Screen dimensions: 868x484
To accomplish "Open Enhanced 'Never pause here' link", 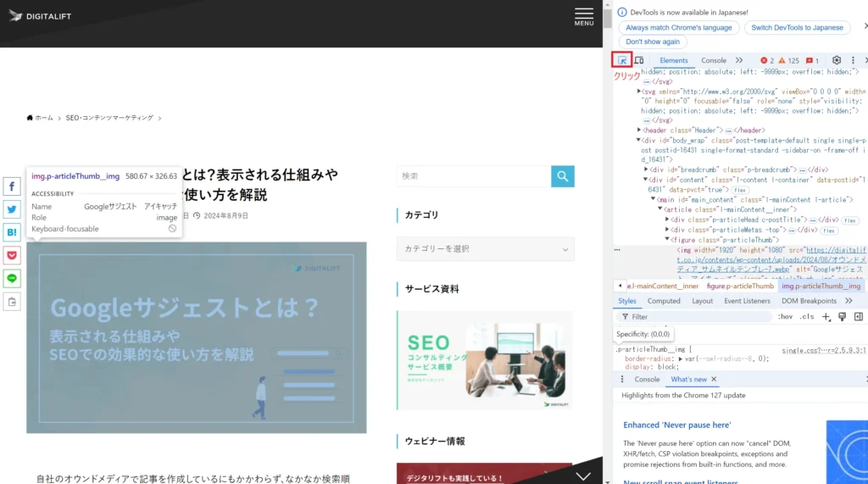I will [677, 425].
